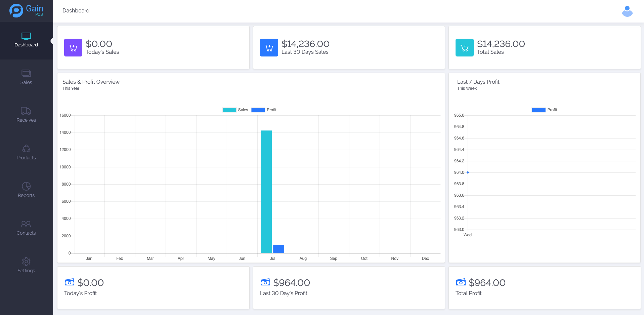Click the Last 30 Days Sales label
644x315 pixels.
(305, 52)
